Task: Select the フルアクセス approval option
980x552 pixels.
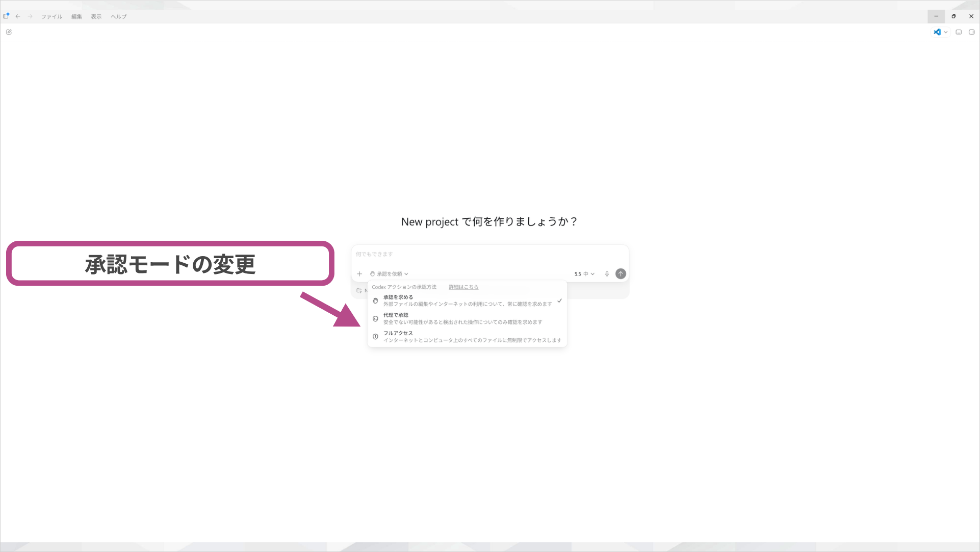Action: click(467, 337)
